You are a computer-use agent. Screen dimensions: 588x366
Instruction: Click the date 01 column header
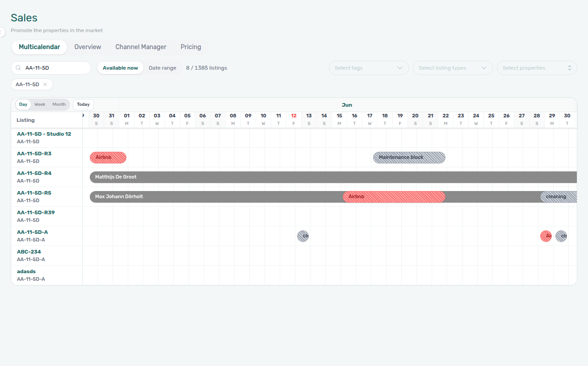(126, 119)
